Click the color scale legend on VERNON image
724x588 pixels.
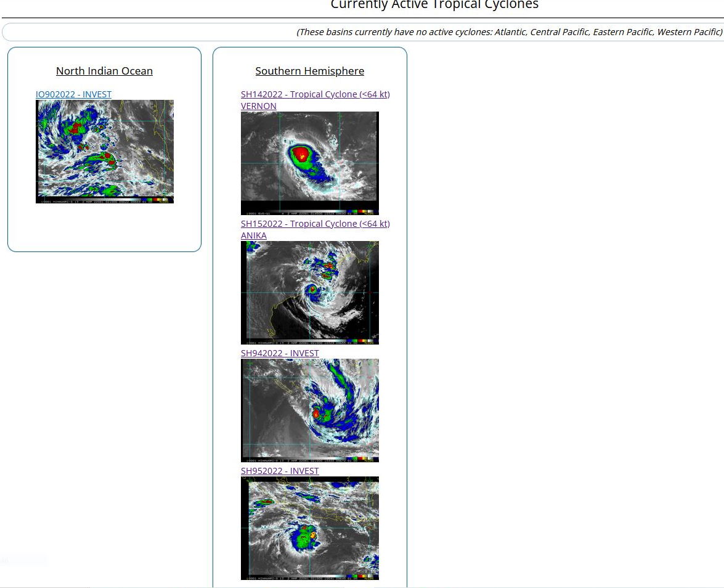point(359,211)
